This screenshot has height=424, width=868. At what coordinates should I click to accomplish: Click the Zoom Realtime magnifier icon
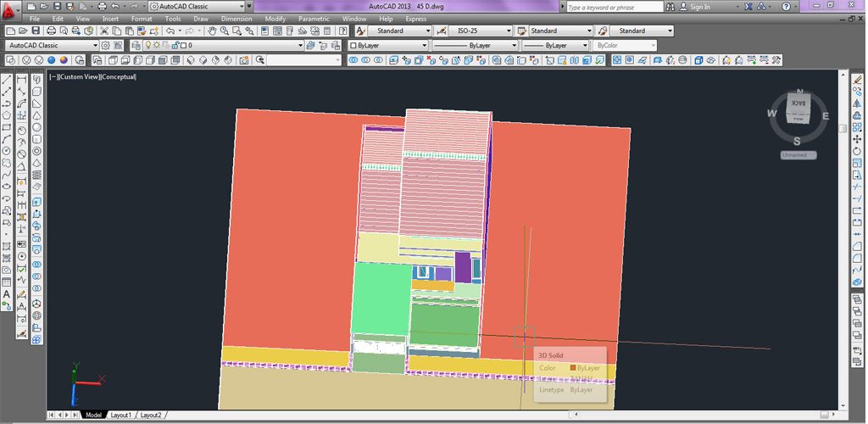(x=224, y=31)
